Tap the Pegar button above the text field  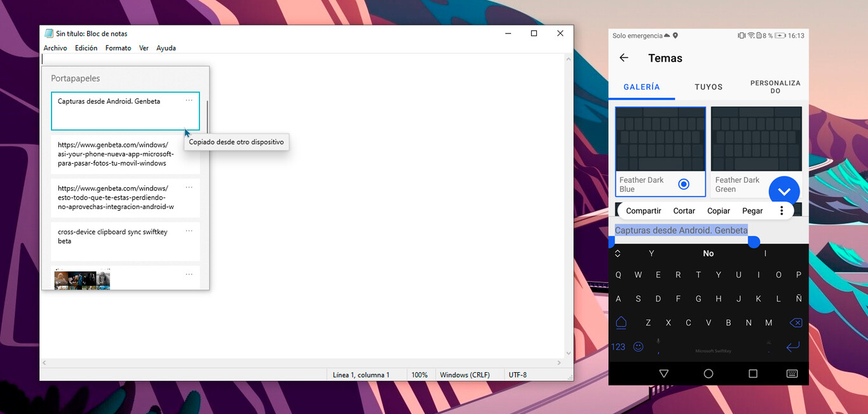(x=752, y=210)
